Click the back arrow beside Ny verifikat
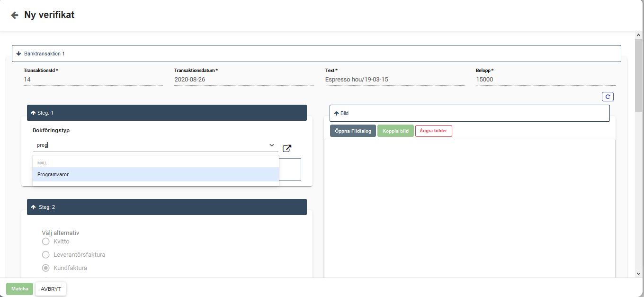This screenshot has width=644, height=297. coord(15,15)
